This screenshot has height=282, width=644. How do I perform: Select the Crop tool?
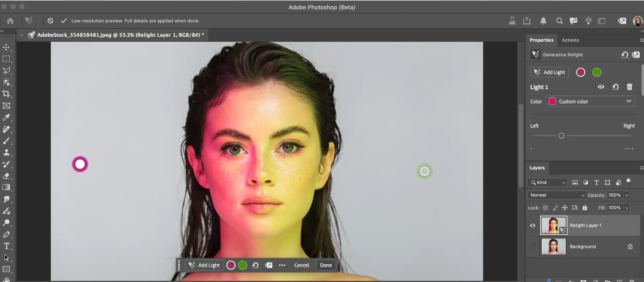[6, 94]
